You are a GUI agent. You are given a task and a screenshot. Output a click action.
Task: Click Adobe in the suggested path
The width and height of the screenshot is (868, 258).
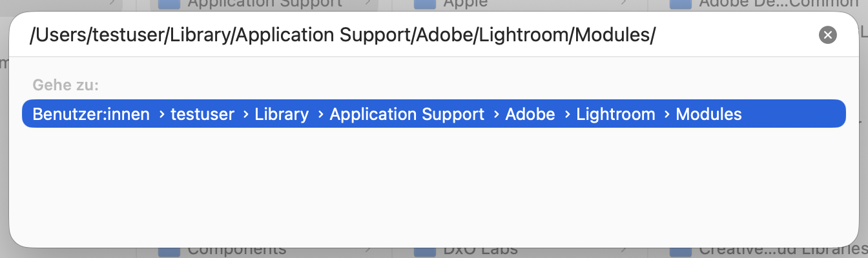(x=530, y=114)
